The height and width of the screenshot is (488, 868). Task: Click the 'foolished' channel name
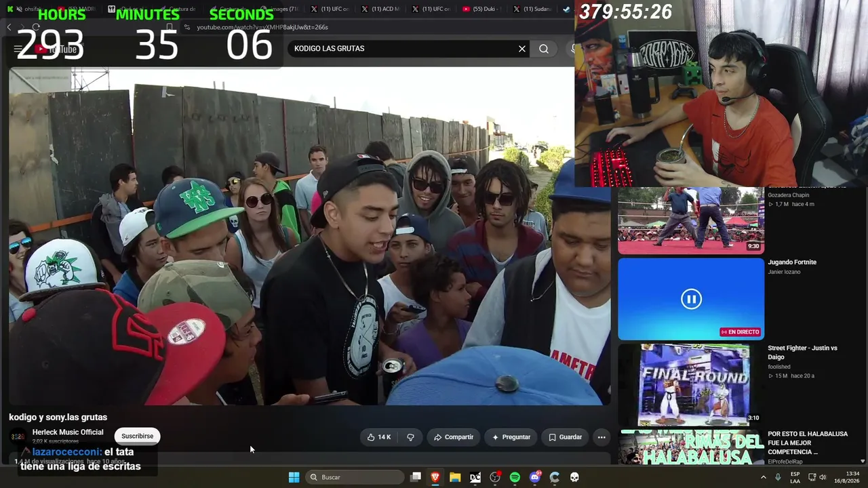(x=779, y=367)
